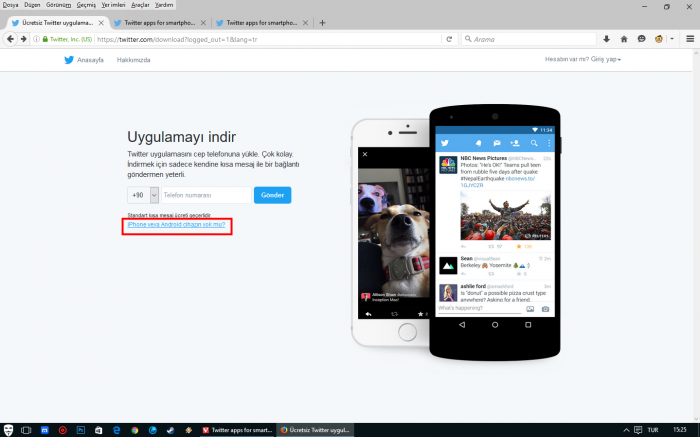This screenshot has width=700, height=437.
Task: Click the Gönder button
Action: tap(272, 195)
